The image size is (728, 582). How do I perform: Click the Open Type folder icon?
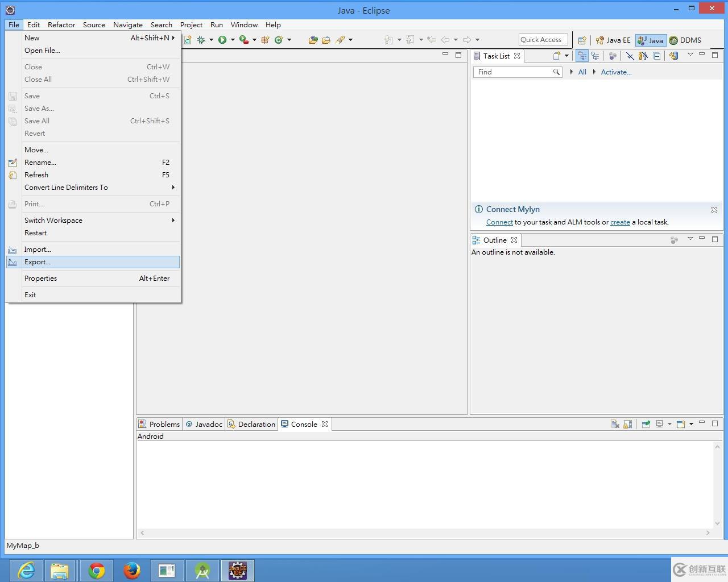(x=313, y=40)
